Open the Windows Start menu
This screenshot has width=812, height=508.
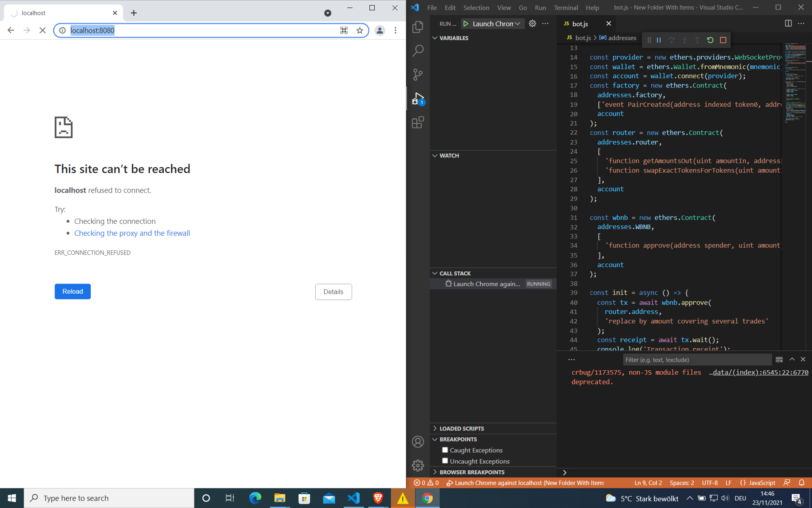coord(12,498)
